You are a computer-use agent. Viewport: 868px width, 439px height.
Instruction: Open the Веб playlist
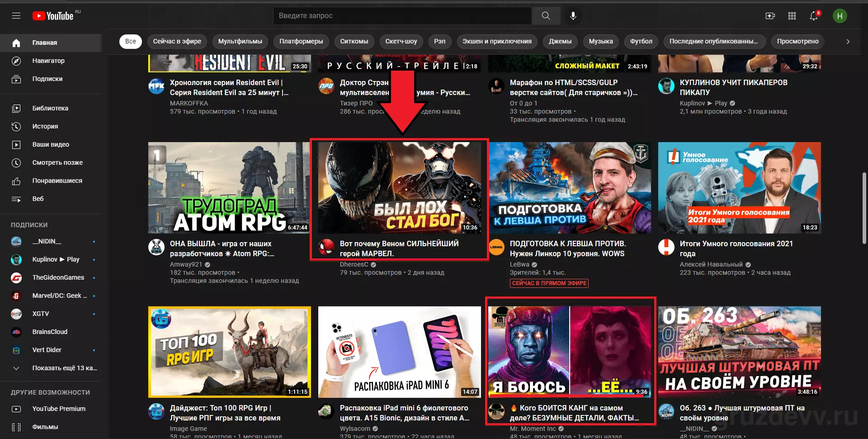[51, 199]
